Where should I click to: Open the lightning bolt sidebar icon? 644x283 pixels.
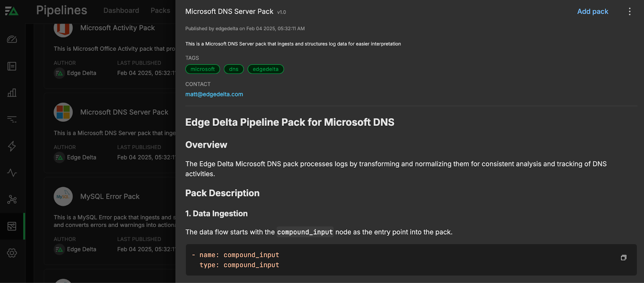(x=12, y=146)
